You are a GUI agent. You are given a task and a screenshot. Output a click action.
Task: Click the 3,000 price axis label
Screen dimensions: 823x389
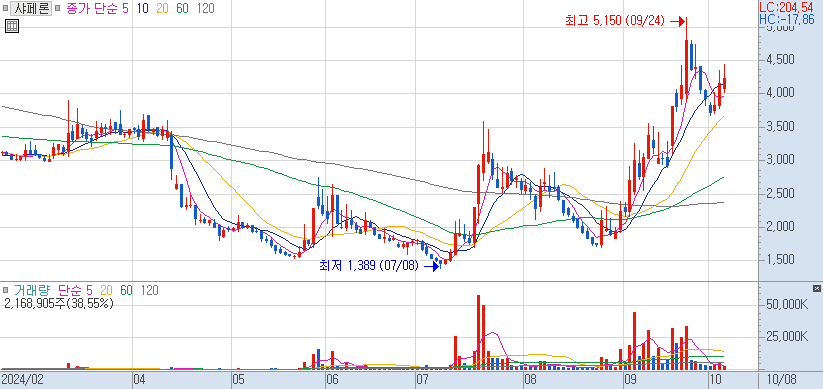[x=779, y=160]
